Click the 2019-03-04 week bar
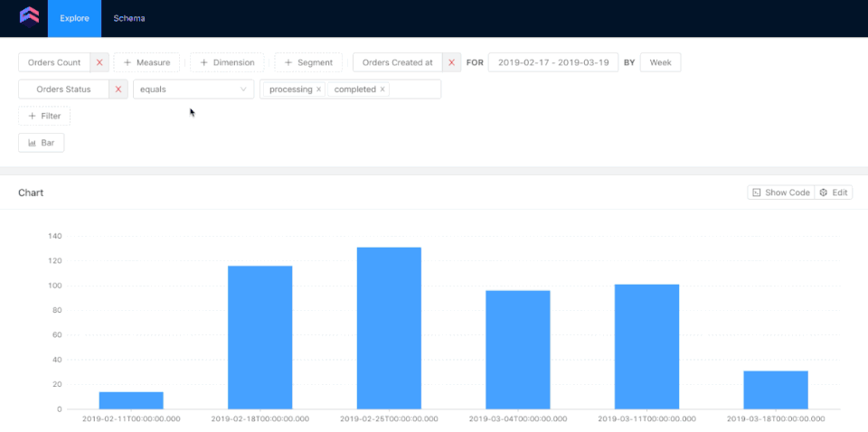 (518, 350)
